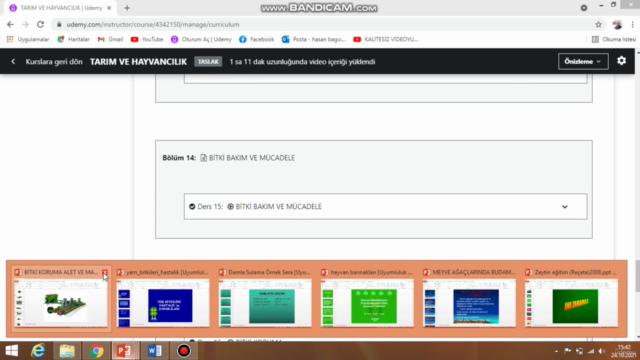
Task: Open the Chrome three-dot menu
Action: pos(632,24)
